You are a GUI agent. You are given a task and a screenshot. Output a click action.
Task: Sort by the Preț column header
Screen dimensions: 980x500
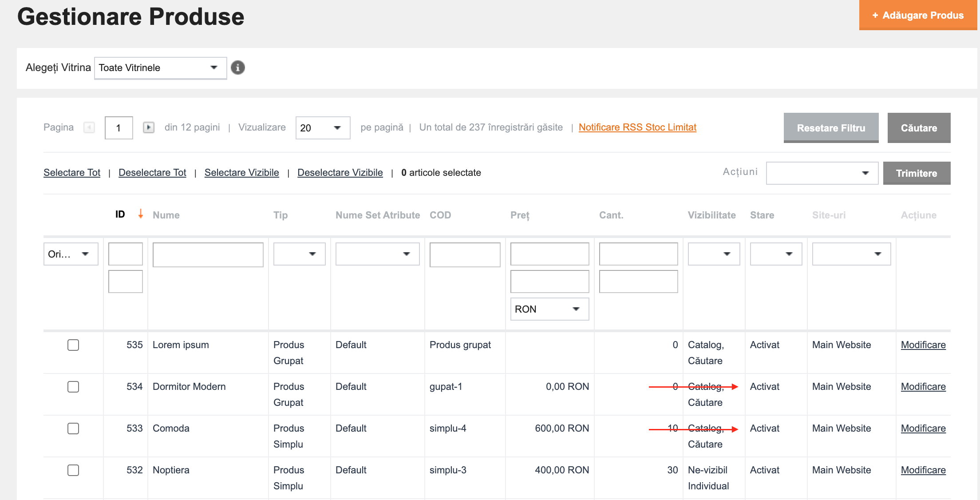[x=520, y=215]
